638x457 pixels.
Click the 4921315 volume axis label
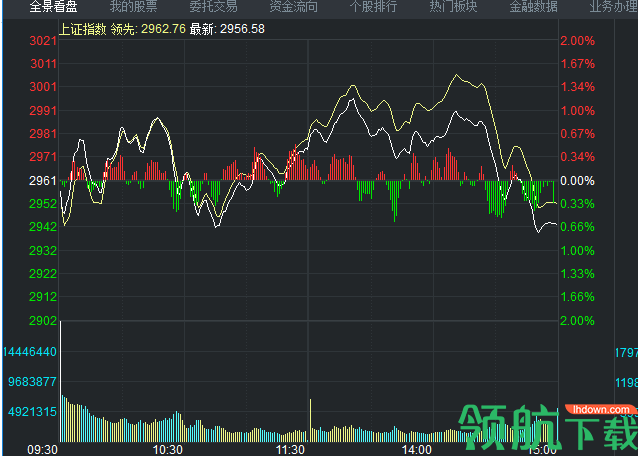coord(33,412)
